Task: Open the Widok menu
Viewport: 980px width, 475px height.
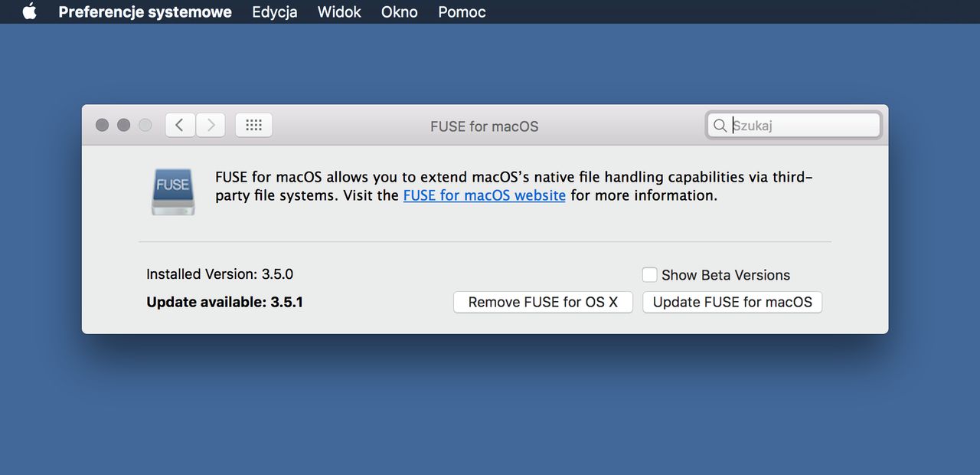Action: click(339, 11)
